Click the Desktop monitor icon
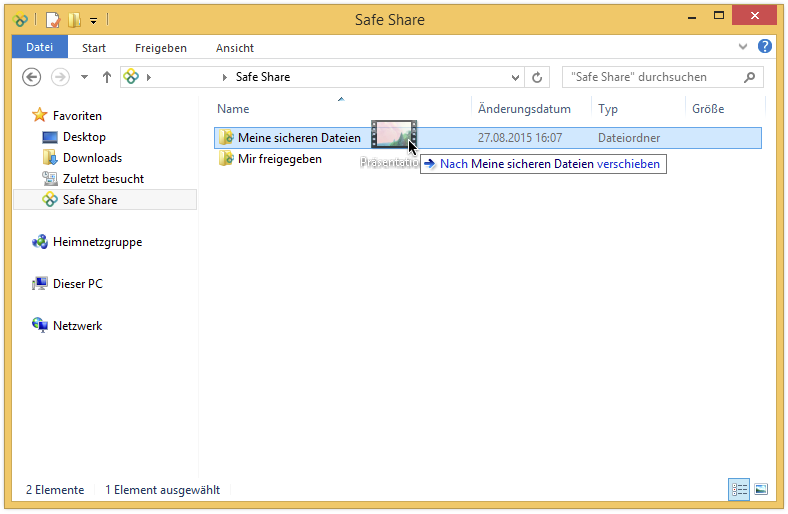Image resolution: width=788 pixels, height=514 pixels. [50, 137]
